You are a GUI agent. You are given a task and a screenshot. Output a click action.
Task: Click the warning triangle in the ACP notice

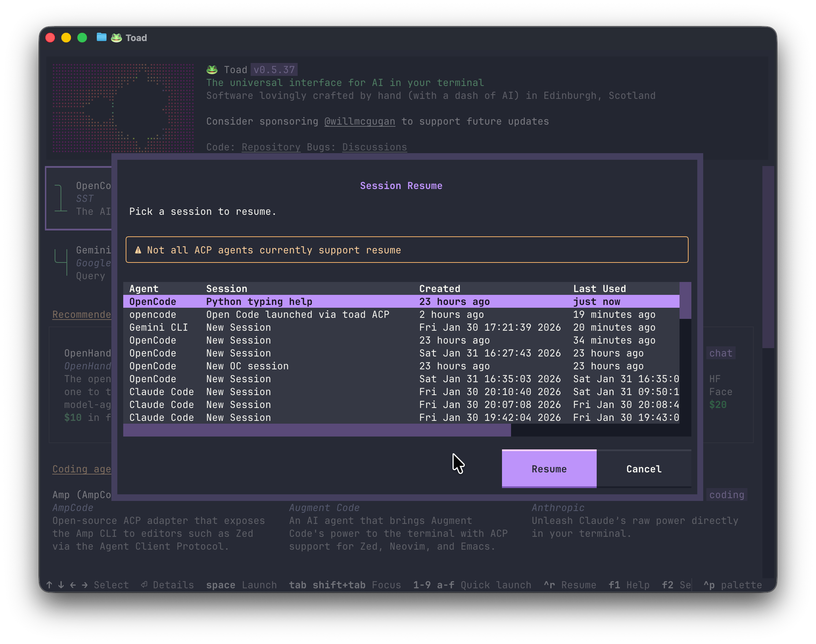tap(138, 250)
